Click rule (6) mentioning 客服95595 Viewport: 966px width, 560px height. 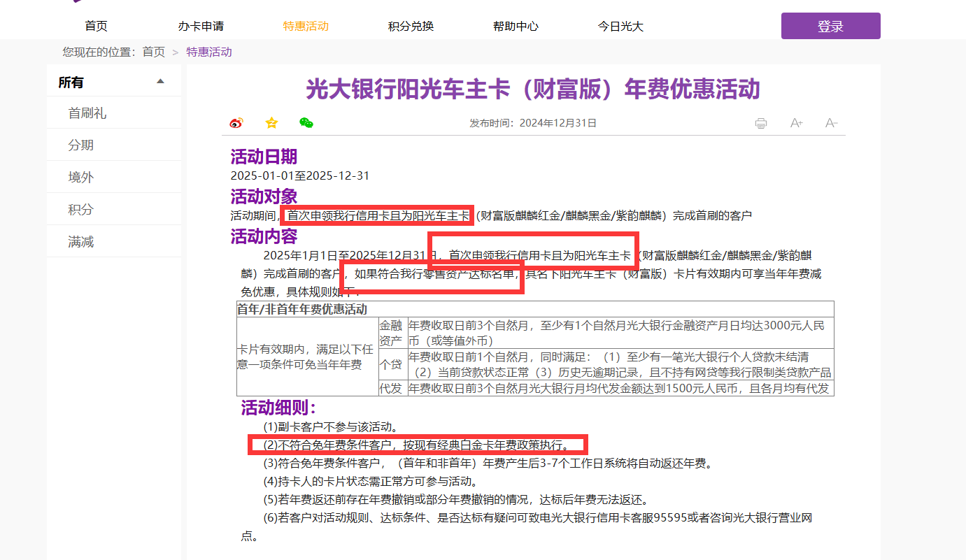[x=526, y=526]
